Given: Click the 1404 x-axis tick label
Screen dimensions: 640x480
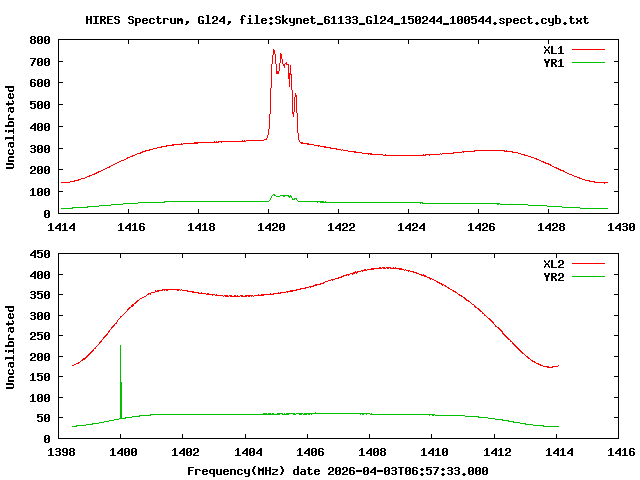Looking at the screenshot, I should pos(248,452).
